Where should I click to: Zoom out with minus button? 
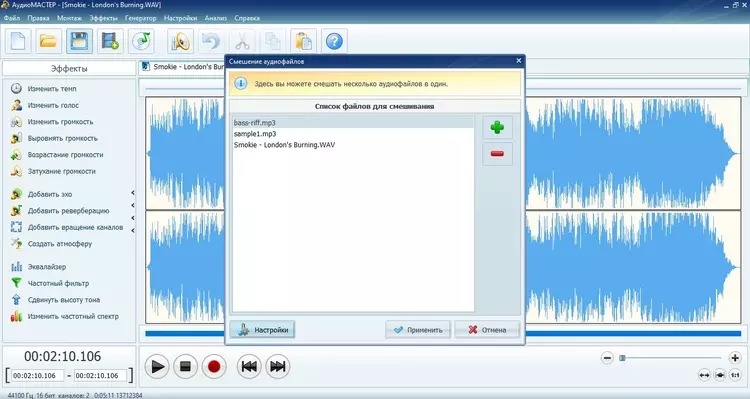607,357
